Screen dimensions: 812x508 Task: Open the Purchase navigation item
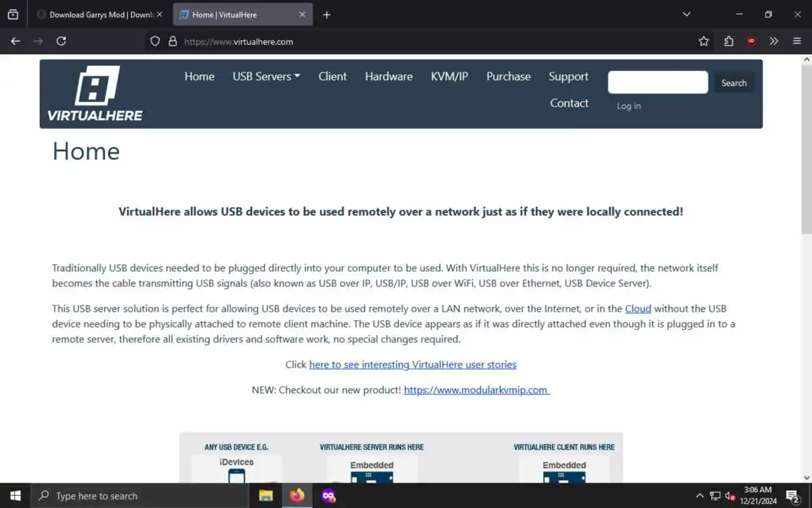508,76
